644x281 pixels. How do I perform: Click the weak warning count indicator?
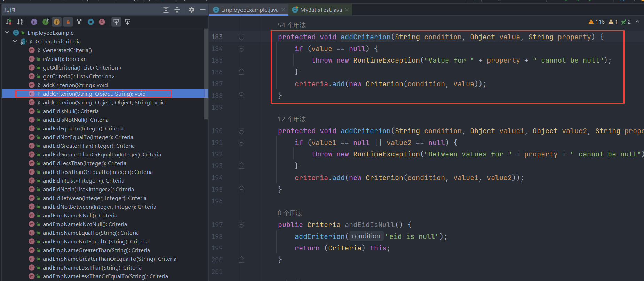[x=613, y=22]
